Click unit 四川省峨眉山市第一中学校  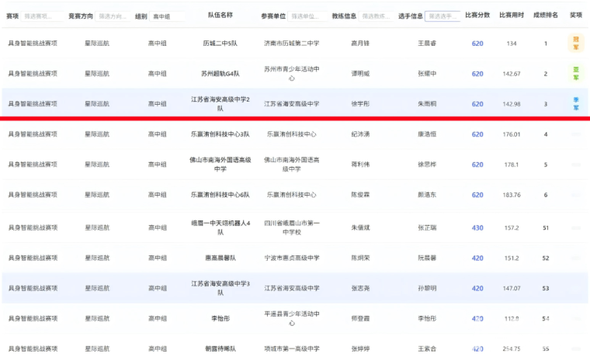(x=292, y=227)
